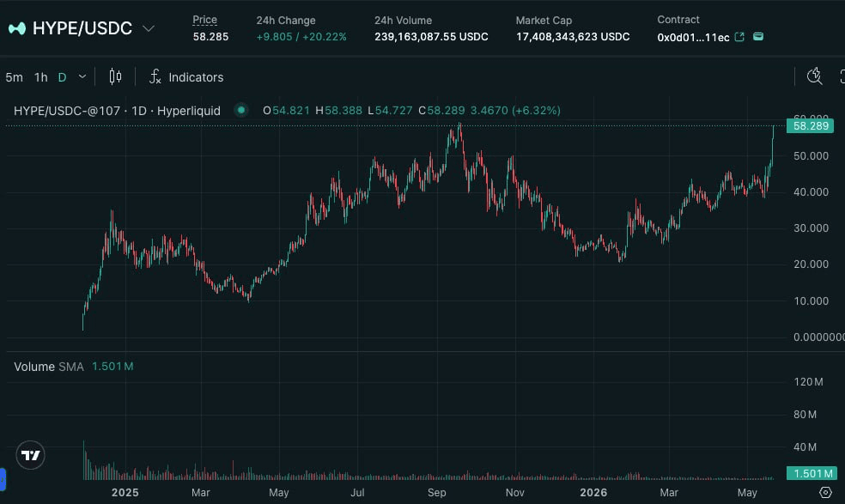The width and height of the screenshot is (845, 504).
Task: Click the HYPE/USDC-@107 symbol legend title
Action: pyautogui.click(x=117, y=111)
